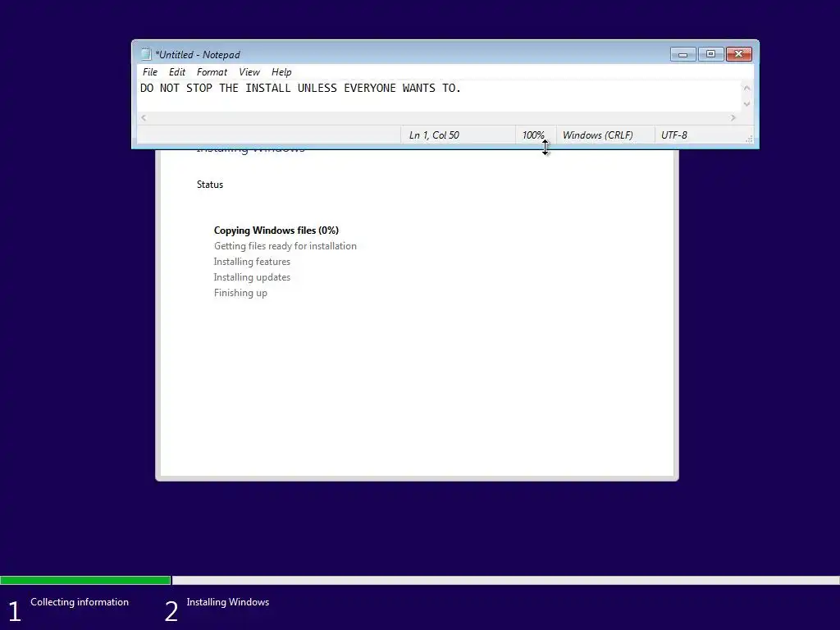Open the Format menu in Notepad
The image size is (840, 630).
[212, 72]
